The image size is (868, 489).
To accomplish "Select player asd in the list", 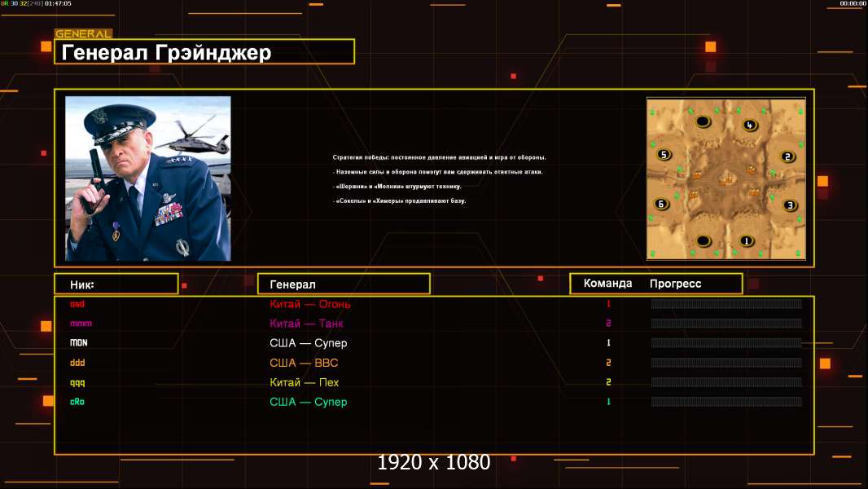I will point(77,304).
